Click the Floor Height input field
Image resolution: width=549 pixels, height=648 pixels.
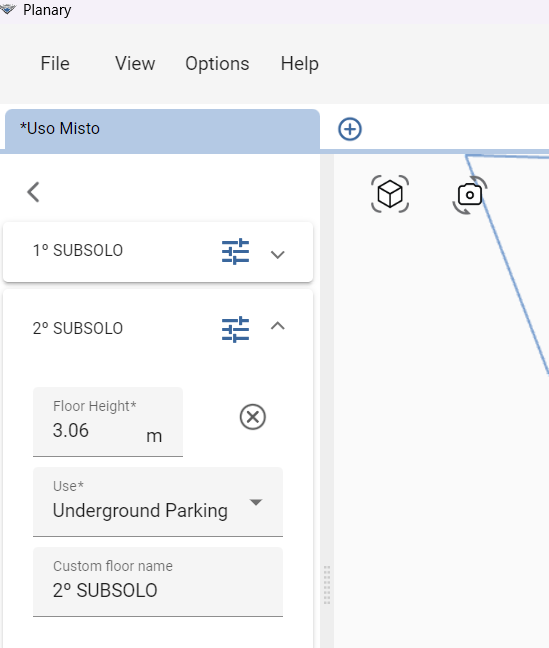tap(108, 422)
